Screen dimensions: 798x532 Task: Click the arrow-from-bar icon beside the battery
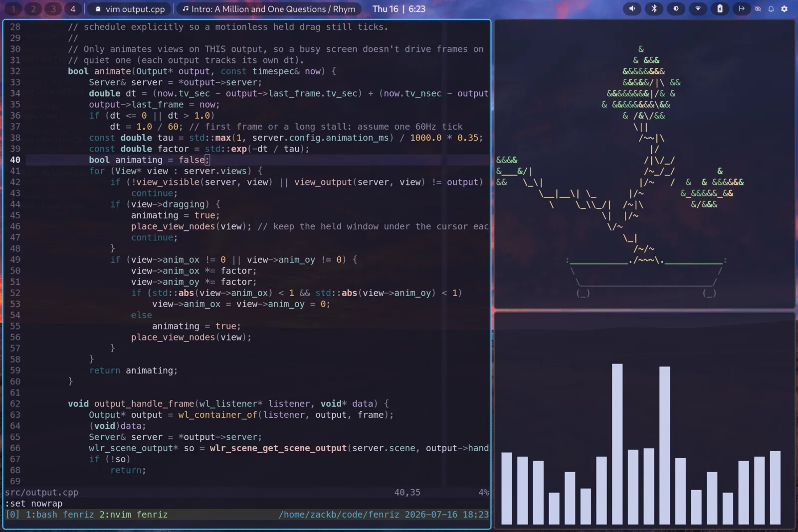(x=742, y=8)
